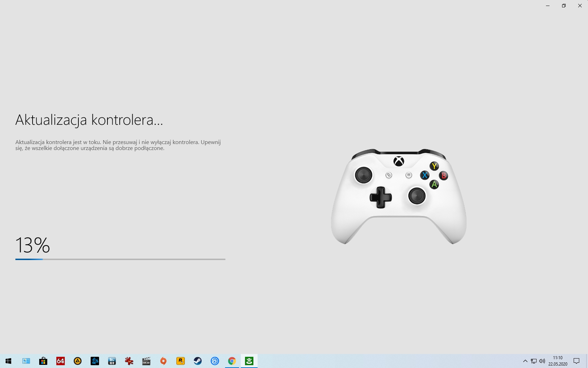Minimize the Xbox Accessories window
The height and width of the screenshot is (368, 588).
coord(548,6)
